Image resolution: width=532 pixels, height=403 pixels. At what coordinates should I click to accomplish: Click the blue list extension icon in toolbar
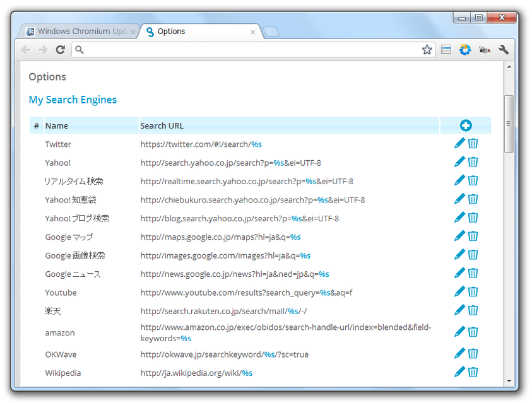coord(446,50)
